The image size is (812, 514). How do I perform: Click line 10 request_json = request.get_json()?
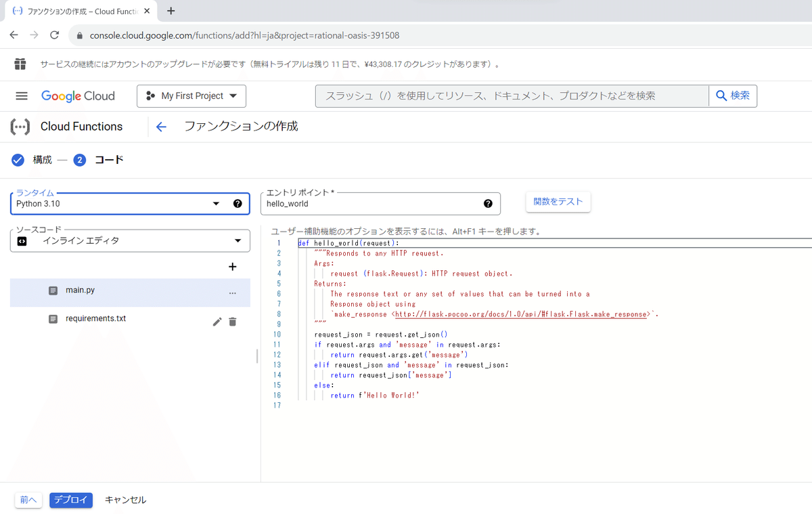(x=381, y=335)
